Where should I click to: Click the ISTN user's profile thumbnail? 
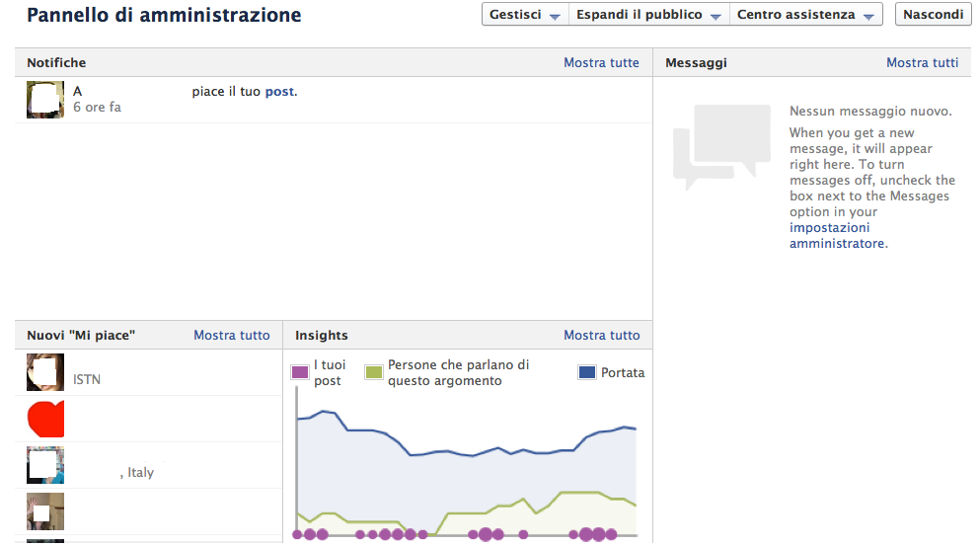tap(45, 372)
